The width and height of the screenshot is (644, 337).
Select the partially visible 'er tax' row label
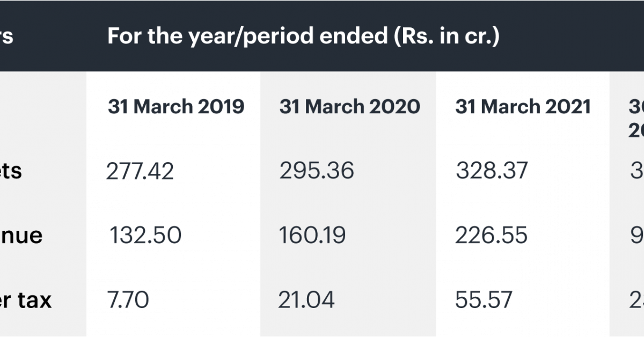[x=26, y=299]
